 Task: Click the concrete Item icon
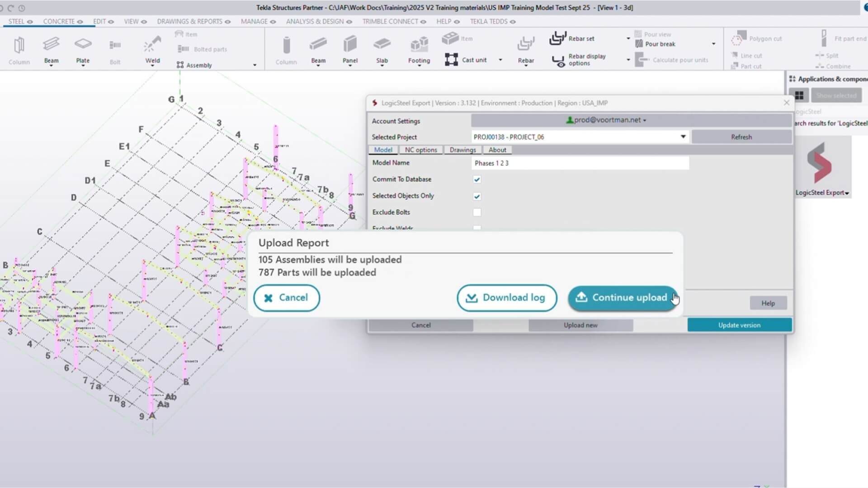tap(450, 38)
